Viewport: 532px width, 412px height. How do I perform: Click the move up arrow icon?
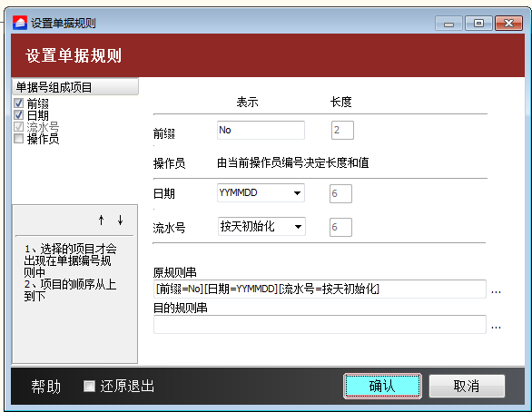click(101, 221)
